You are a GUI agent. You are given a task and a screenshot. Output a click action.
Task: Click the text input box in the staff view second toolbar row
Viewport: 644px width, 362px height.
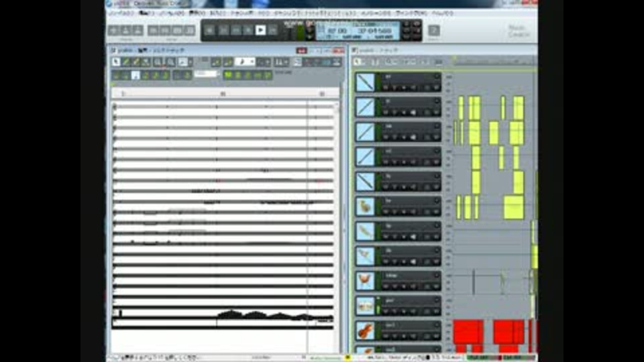click(205, 74)
